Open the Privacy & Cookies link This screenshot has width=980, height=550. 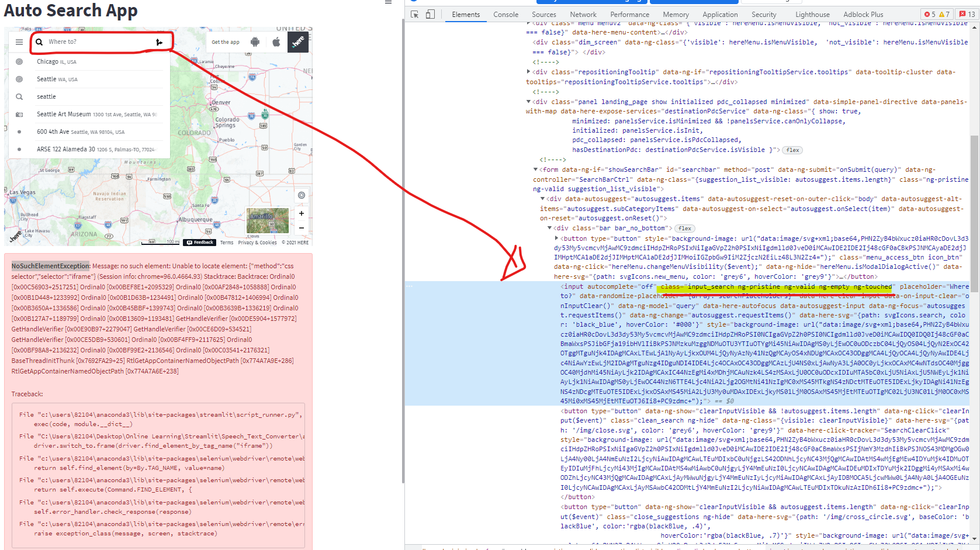[257, 243]
